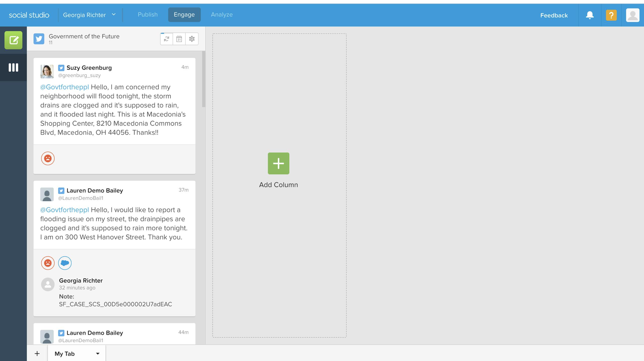Viewport: 644px width, 361px height.
Task: Click the @Govtfortheppl mention in Suzy's tweet
Action: 64,87
